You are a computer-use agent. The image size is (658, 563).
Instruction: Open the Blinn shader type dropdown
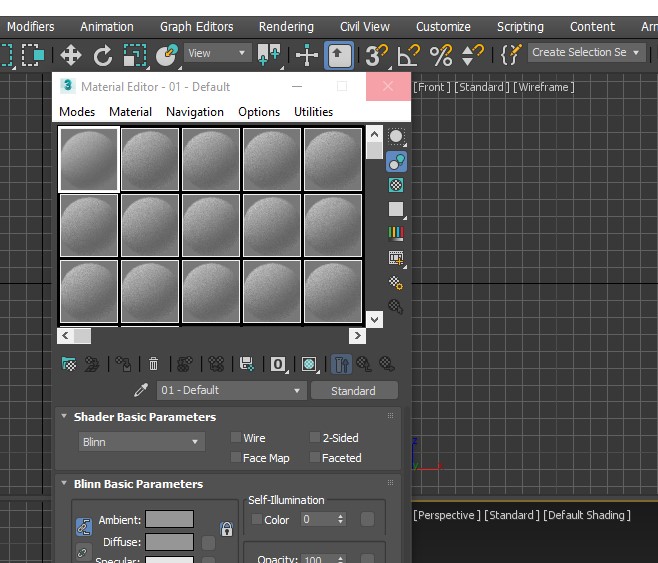click(142, 442)
